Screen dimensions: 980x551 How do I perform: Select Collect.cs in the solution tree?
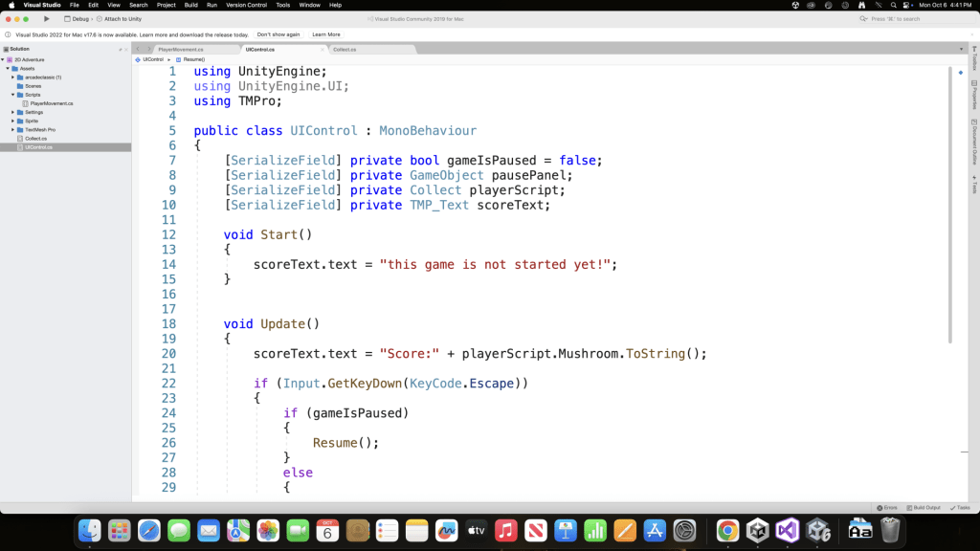pyautogui.click(x=36, y=138)
